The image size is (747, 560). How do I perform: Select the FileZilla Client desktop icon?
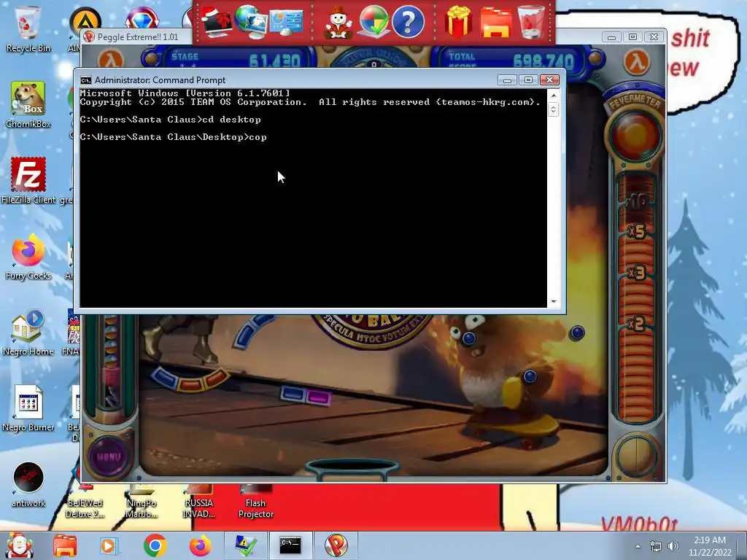(x=28, y=181)
